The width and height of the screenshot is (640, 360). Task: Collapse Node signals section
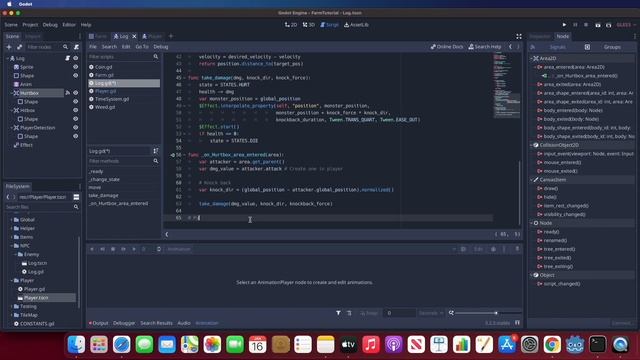point(531,223)
